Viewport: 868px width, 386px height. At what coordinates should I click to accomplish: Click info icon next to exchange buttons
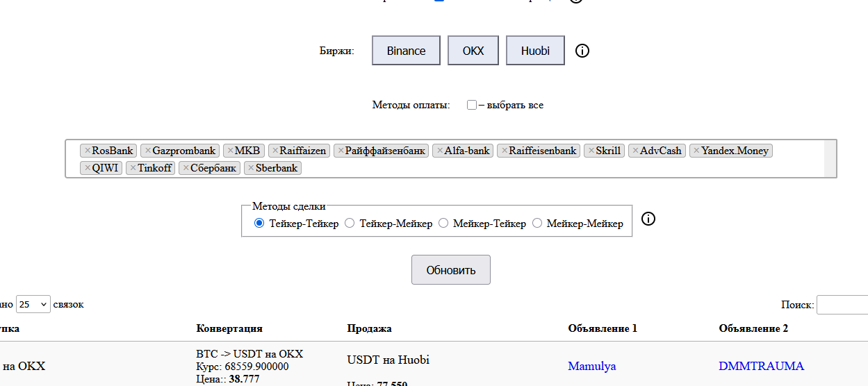point(582,51)
